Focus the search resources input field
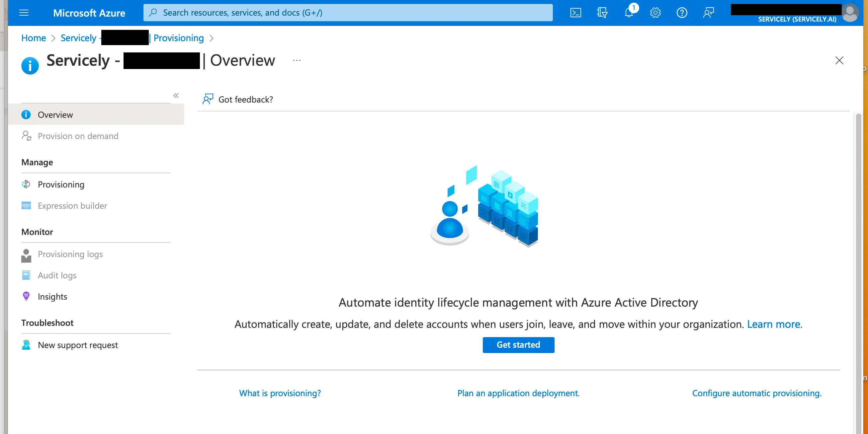 click(348, 13)
